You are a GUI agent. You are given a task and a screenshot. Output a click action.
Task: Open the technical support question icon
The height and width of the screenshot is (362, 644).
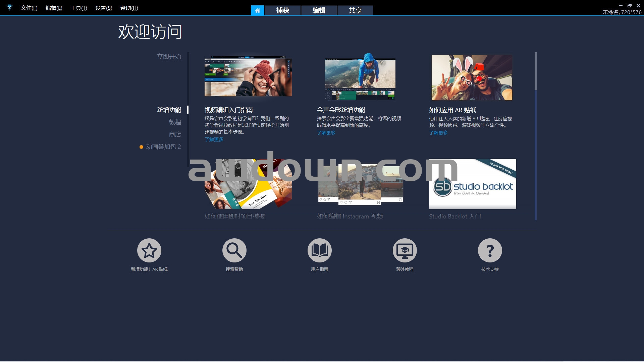tap(490, 250)
